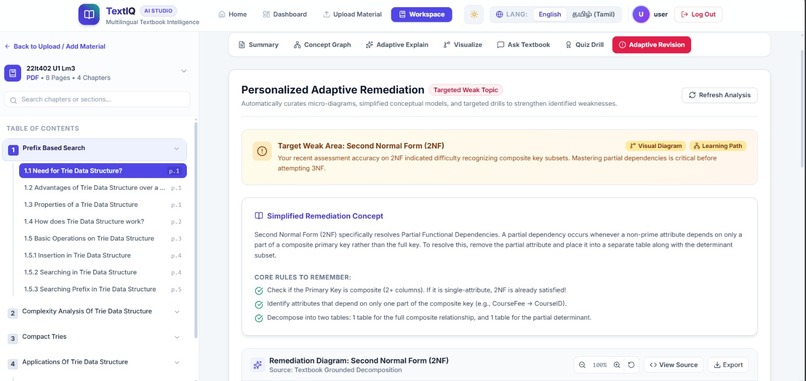Open the Visualize tab
806x381 pixels.
462,45
